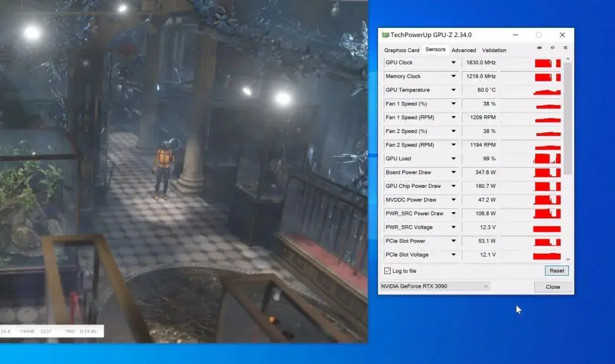This screenshot has height=364, width=615.
Task: Select the Sensors tab
Action: [x=436, y=49]
